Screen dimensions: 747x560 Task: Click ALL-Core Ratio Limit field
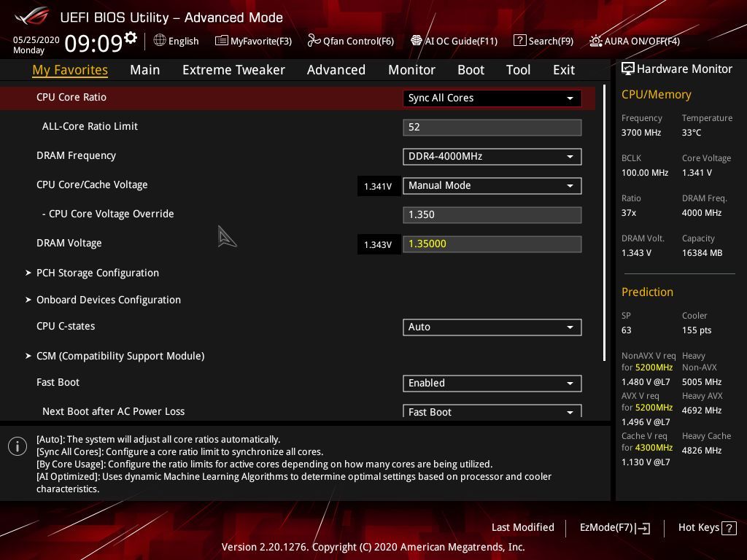point(492,128)
